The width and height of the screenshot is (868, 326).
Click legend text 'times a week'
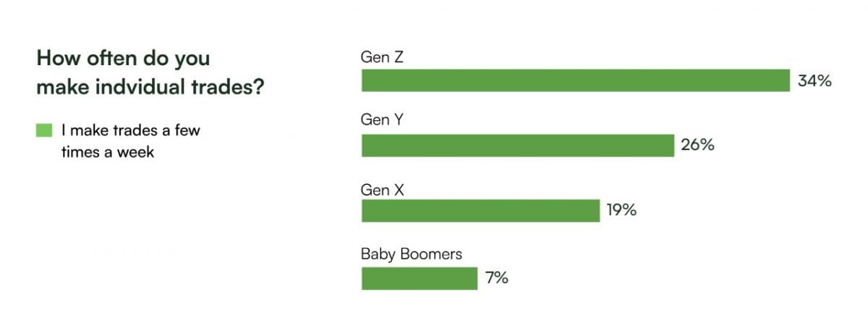(x=108, y=152)
